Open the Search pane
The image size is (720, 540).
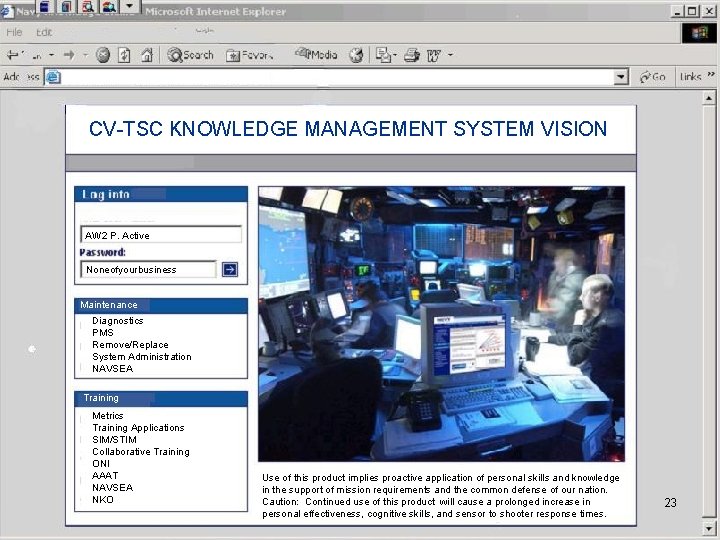[190, 56]
